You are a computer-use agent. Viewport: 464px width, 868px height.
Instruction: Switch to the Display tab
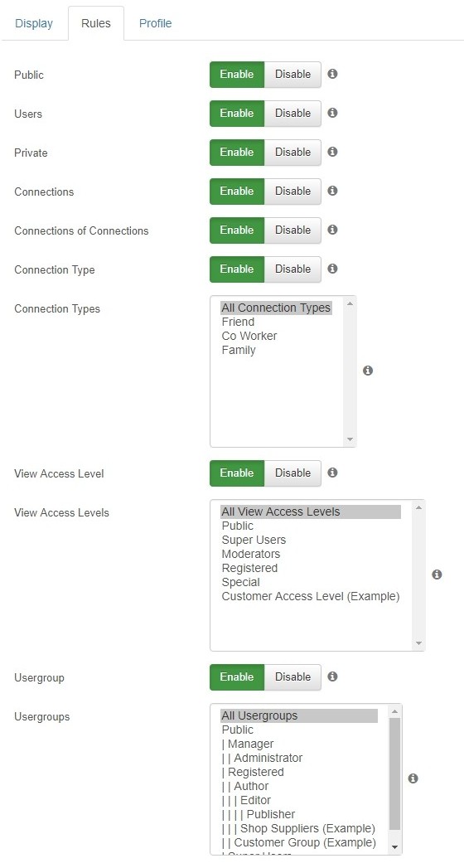pos(34,23)
